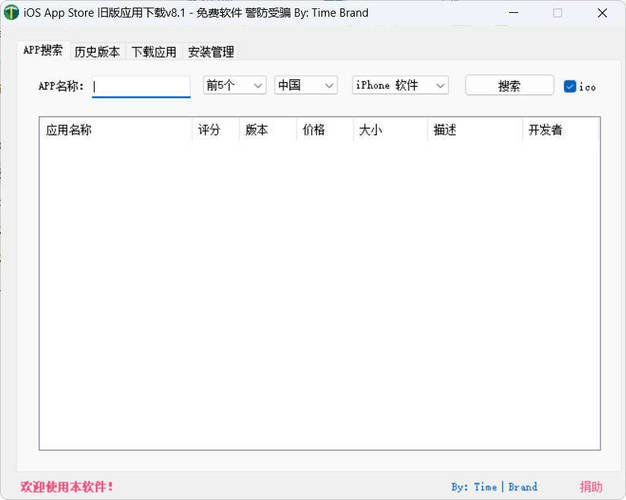Toggle the ico checkbox
The width and height of the screenshot is (626, 500).
pos(570,86)
